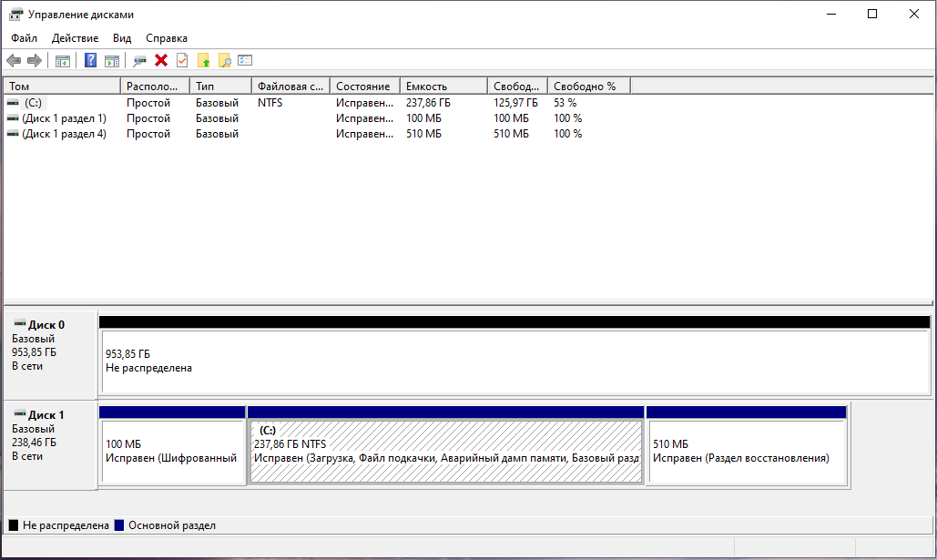
Task: Click the 125,97 ГБ free space cell
Action: [515, 103]
